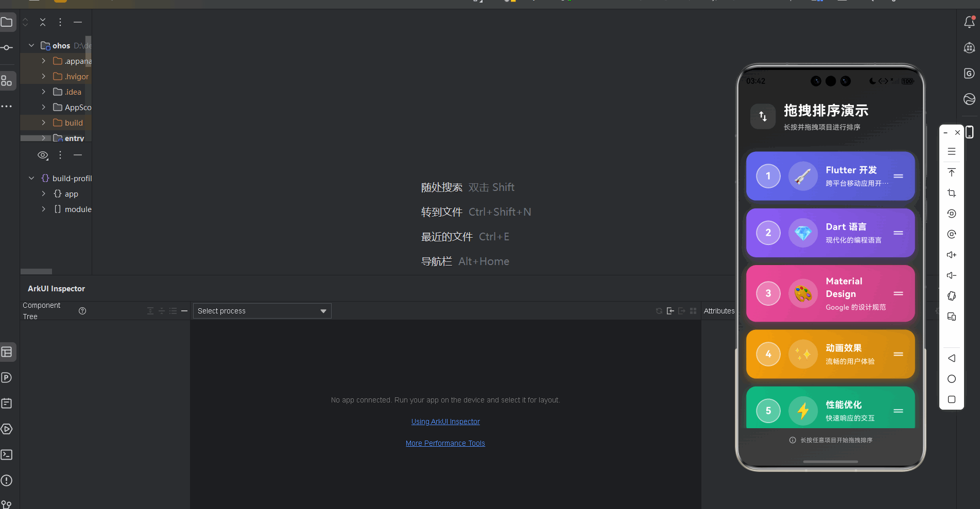Click list view icon in Component Tree header
Image resolution: width=980 pixels, height=509 pixels.
click(x=173, y=311)
